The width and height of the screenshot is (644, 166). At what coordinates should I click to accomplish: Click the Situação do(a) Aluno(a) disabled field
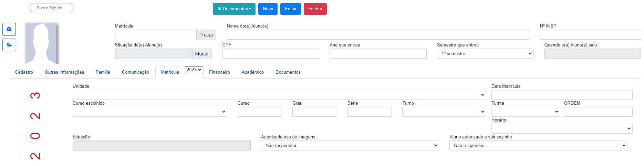[x=154, y=54]
